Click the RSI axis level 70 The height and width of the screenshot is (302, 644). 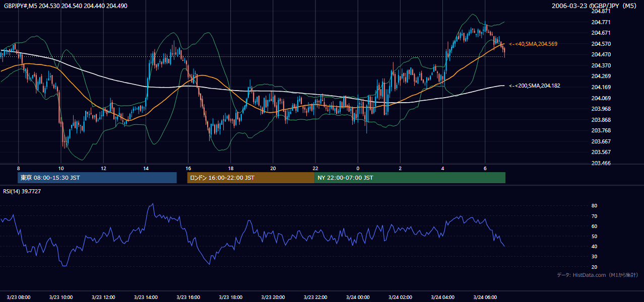(x=594, y=216)
